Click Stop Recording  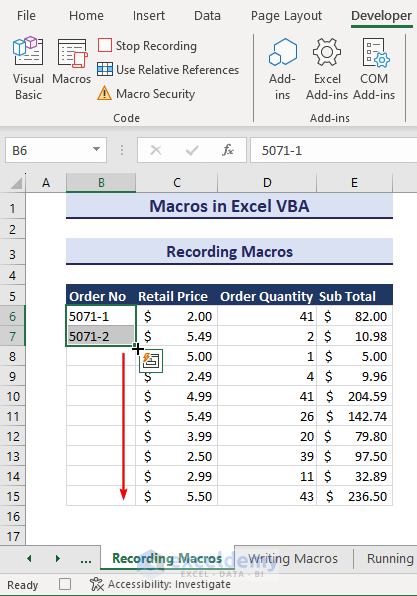point(147,46)
